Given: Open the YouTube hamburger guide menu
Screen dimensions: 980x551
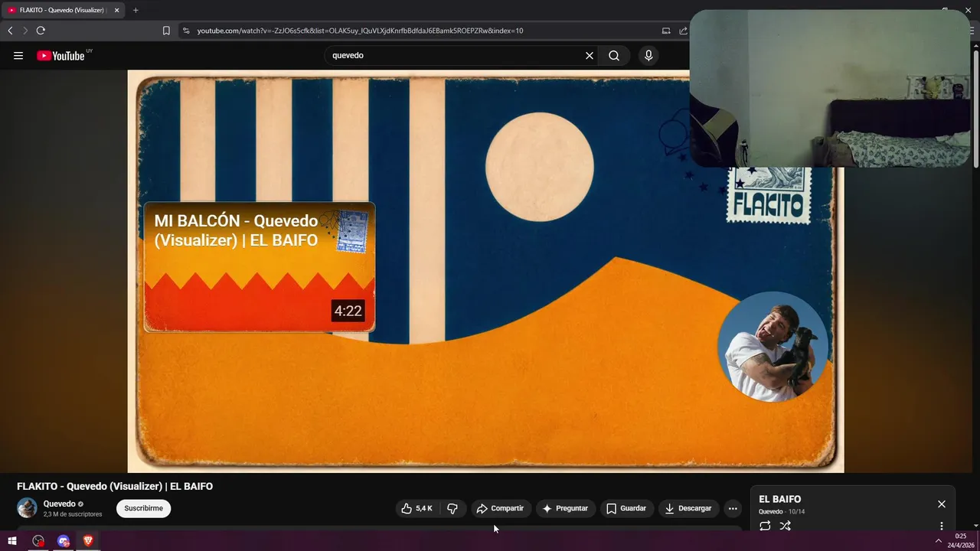Looking at the screenshot, I should 18,56.
